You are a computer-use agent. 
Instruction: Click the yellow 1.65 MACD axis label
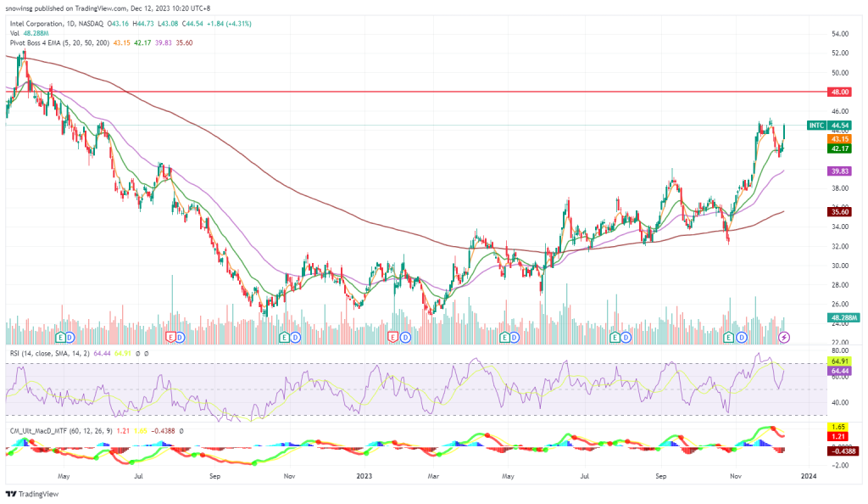838,427
